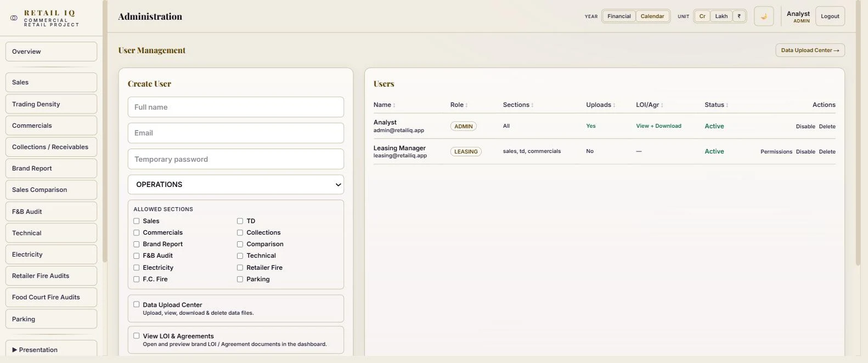Tick the Electricity checkbox
The image size is (868, 363).
(x=137, y=268)
